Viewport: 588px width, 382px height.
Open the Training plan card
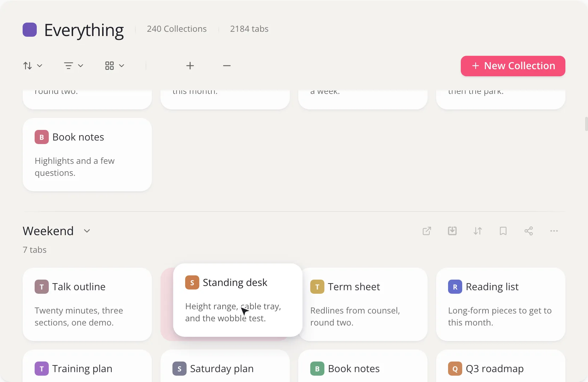[x=87, y=366]
